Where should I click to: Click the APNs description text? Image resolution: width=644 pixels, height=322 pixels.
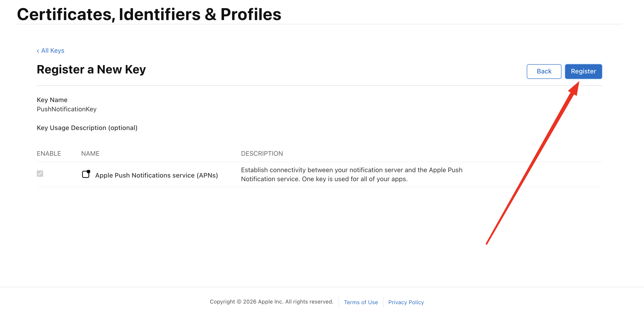(x=351, y=174)
